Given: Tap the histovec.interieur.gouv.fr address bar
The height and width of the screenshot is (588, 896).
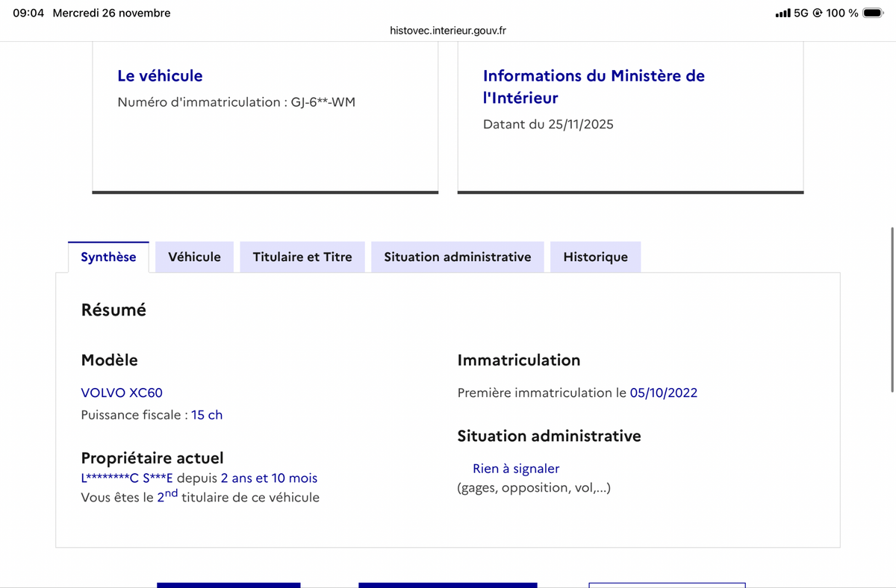Looking at the screenshot, I should (448, 31).
